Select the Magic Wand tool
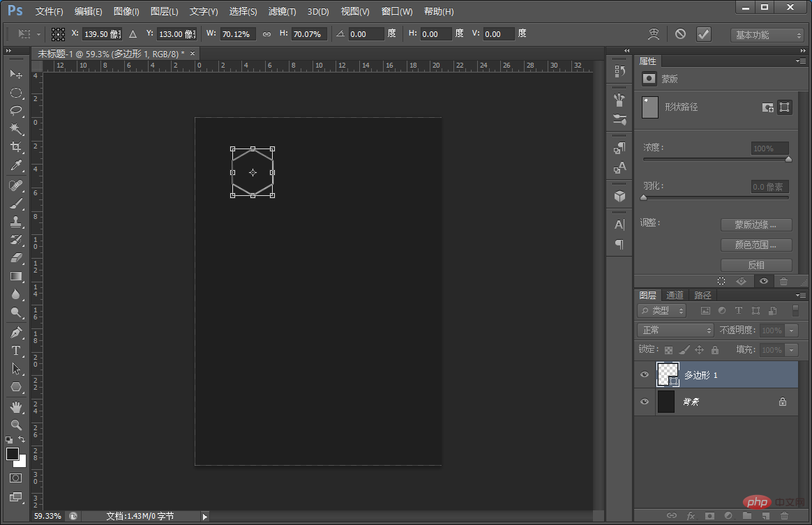The image size is (812, 525). [16, 128]
